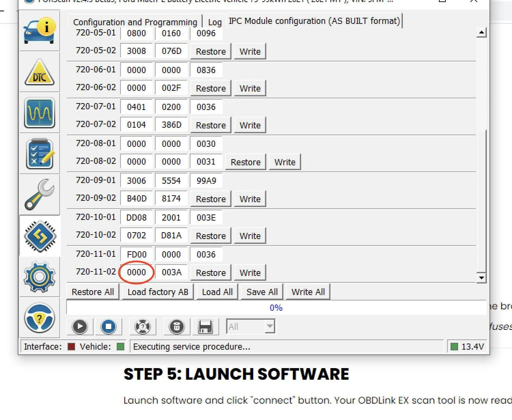
Task: Click the 'Executing service procedure...' status text
Action: (191, 347)
